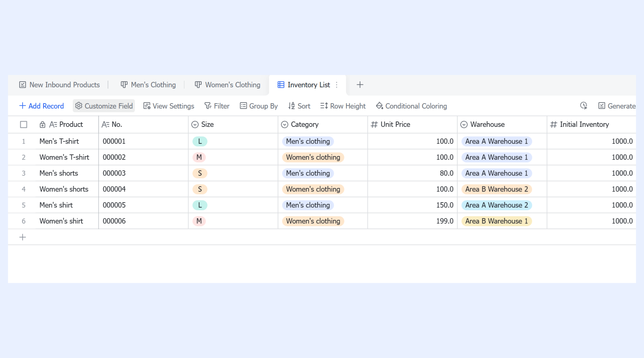Click unit price 199.0 cell
644x358 pixels.
(x=412, y=221)
